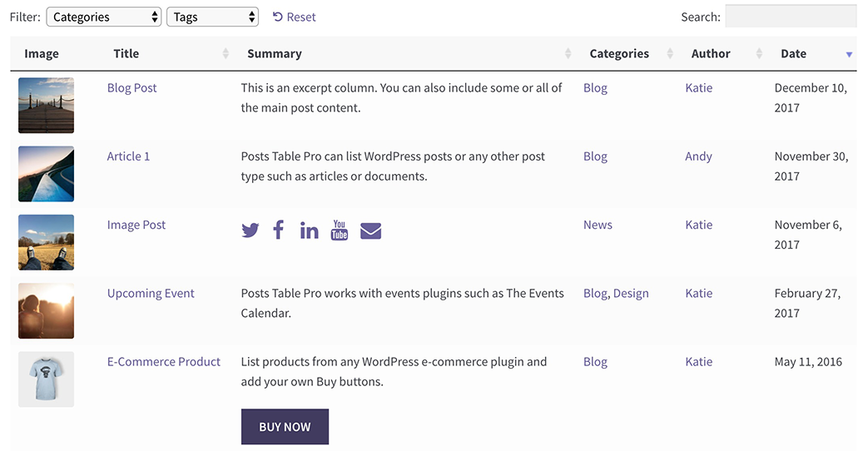Open the Categories filter dropdown
The width and height of the screenshot is (868, 451).
pyautogui.click(x=104, y=17)
